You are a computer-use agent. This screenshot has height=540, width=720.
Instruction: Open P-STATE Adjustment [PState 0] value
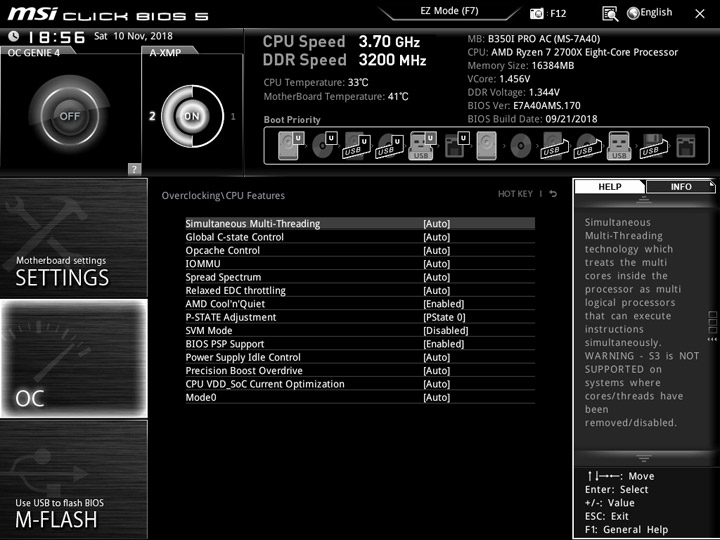point(444,317)
